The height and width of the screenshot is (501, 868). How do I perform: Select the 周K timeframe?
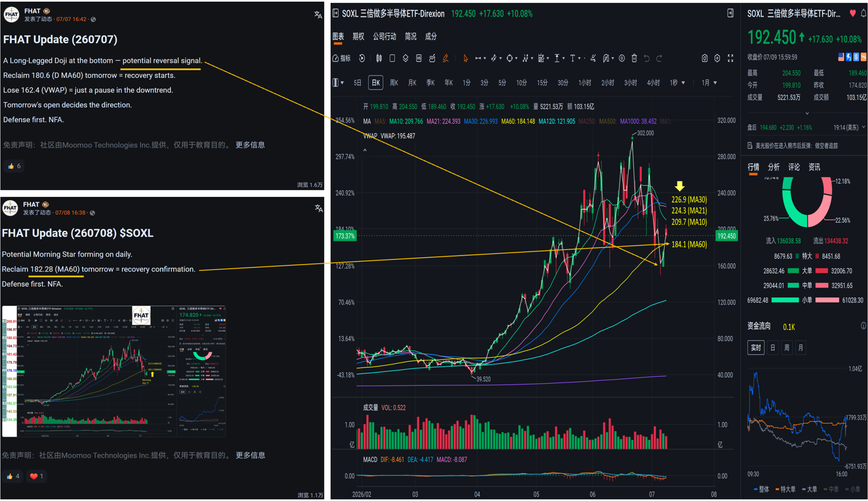394,83
